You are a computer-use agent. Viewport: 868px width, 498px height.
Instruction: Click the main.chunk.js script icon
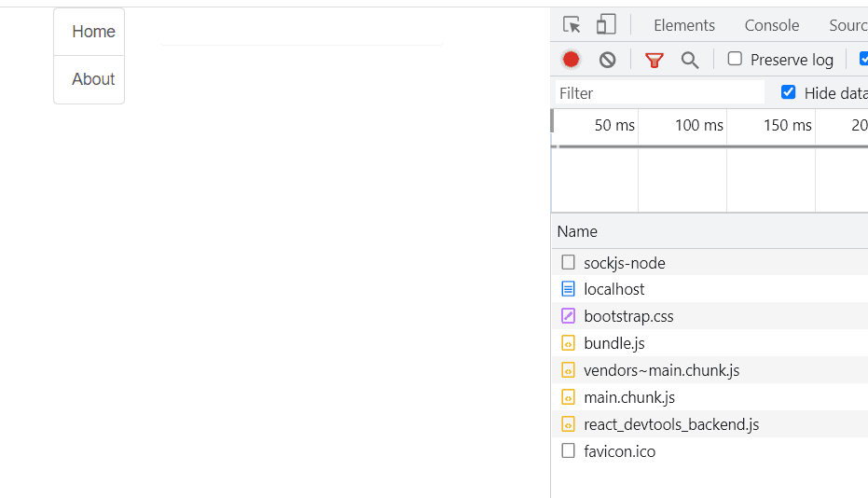tap(568, 397)
